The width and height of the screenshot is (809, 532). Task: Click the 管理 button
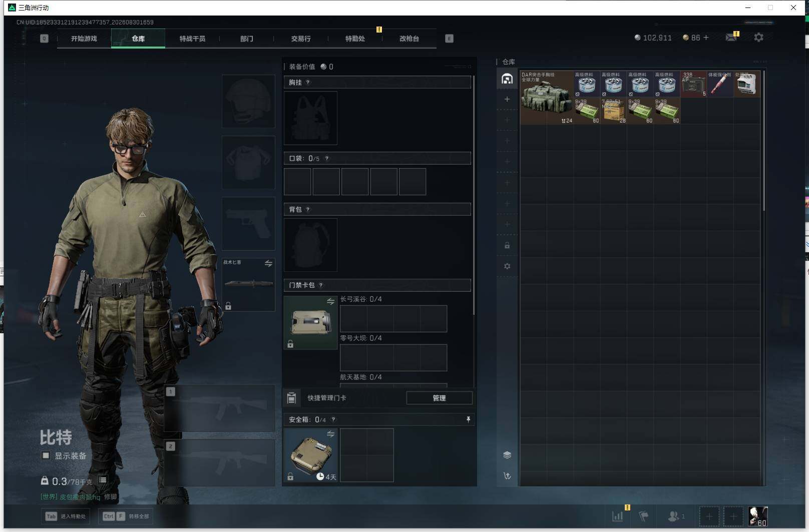click(439, 398)
